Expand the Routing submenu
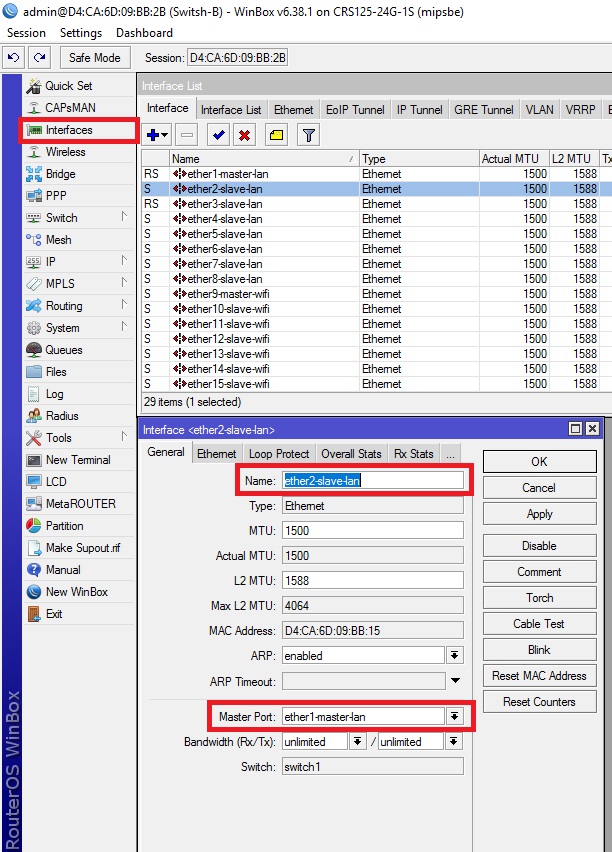The height and width of the screenshot is (852, 612). (x=124, y=305)
